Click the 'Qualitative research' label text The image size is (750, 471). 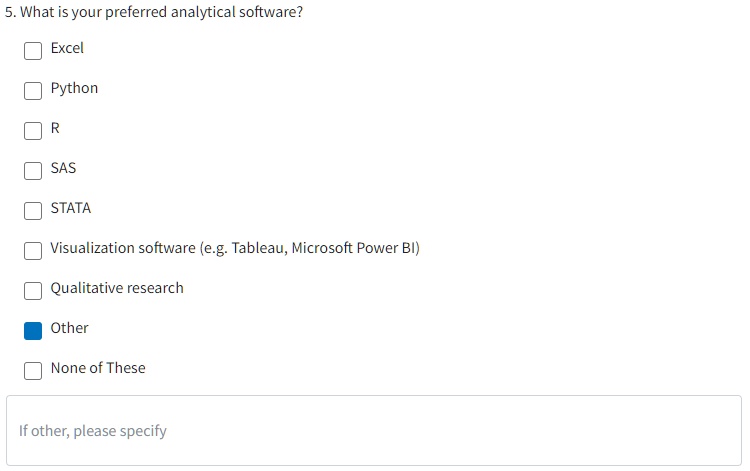pos(117,288)
